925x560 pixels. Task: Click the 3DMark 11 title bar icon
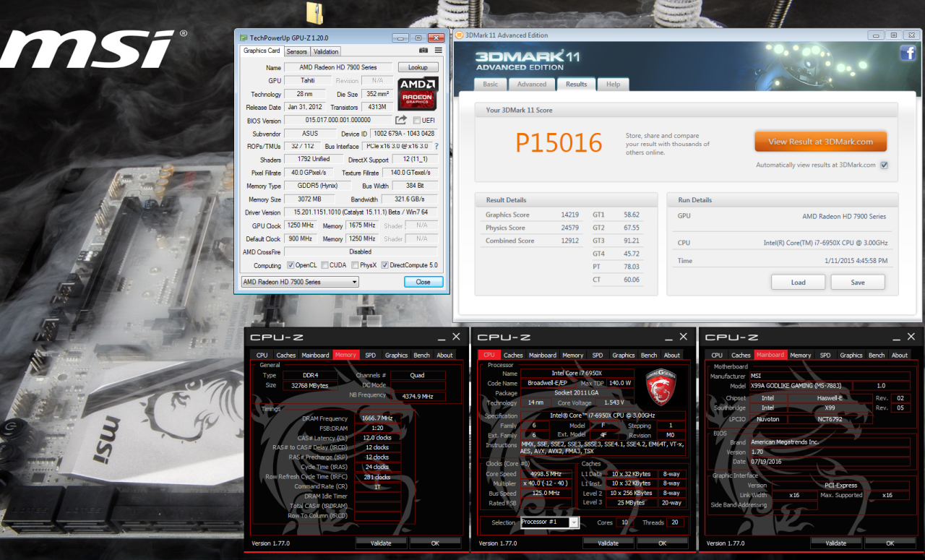(457, 35)
